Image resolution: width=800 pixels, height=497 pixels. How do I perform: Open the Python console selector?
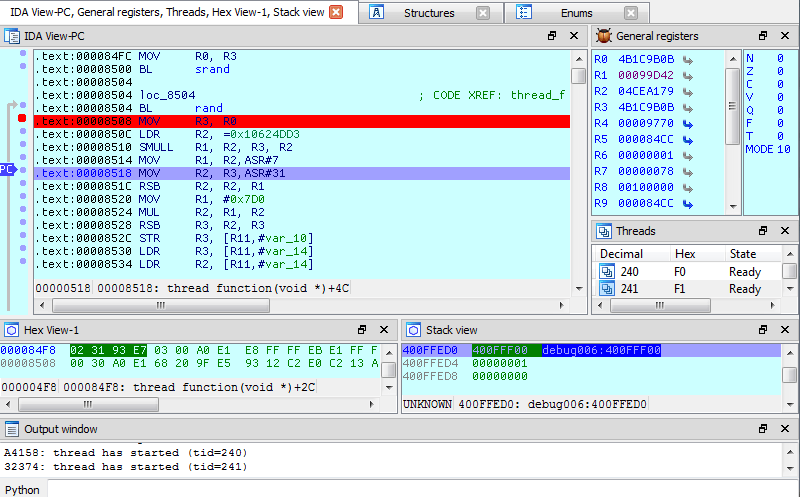(x=22, y=490)
